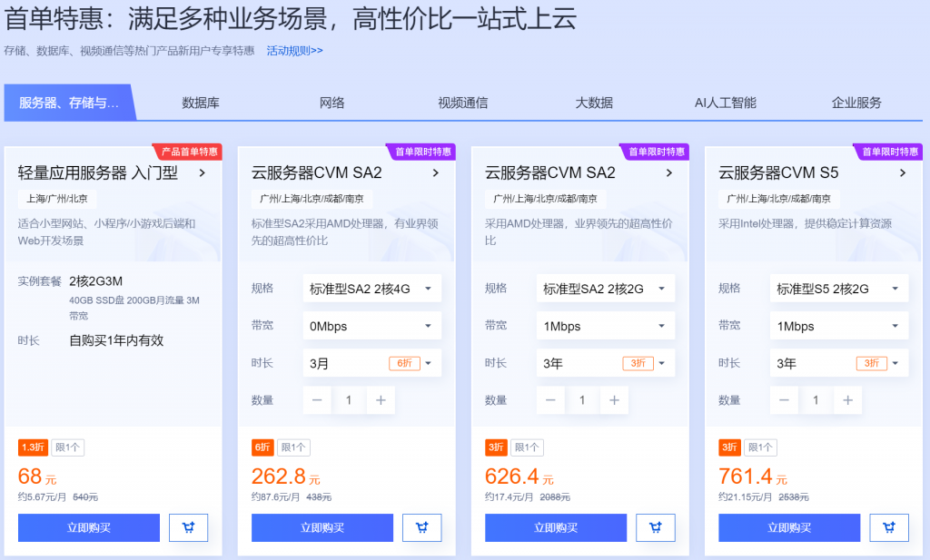Switch to the 数据库 tab
This screenshot has width=930, height=560.
coord(201,103)
